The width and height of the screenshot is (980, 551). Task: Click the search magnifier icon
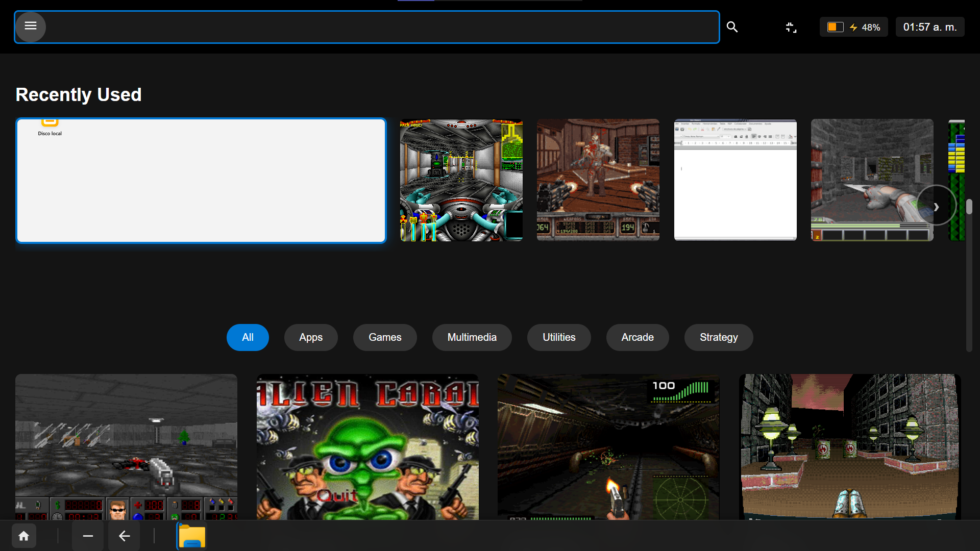coord(732,27)
